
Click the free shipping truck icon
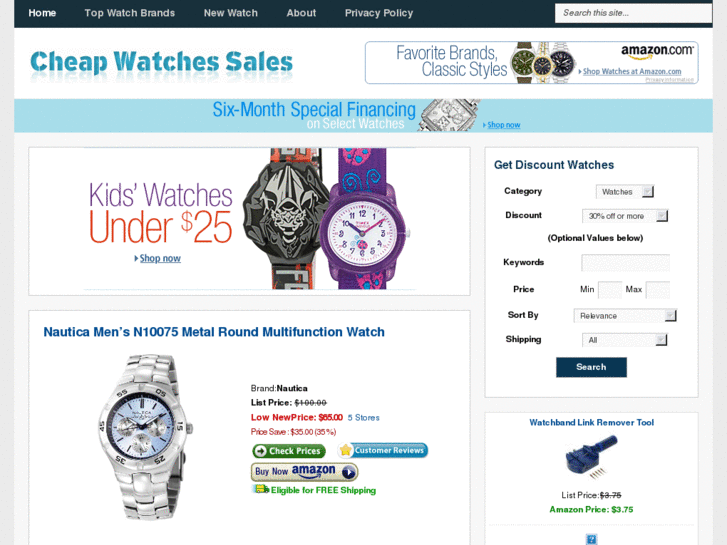point(261,489)
